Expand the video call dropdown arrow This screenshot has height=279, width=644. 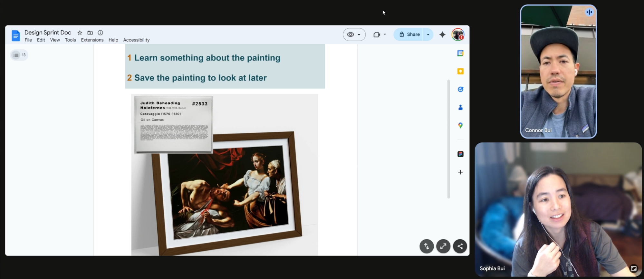coord(385,34)
